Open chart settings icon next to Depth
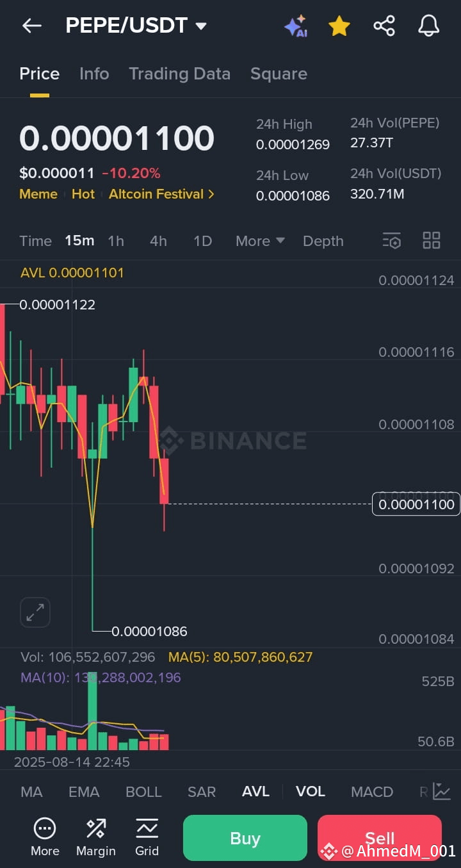Viewport: 461px width, 868px height. [391, 241]
